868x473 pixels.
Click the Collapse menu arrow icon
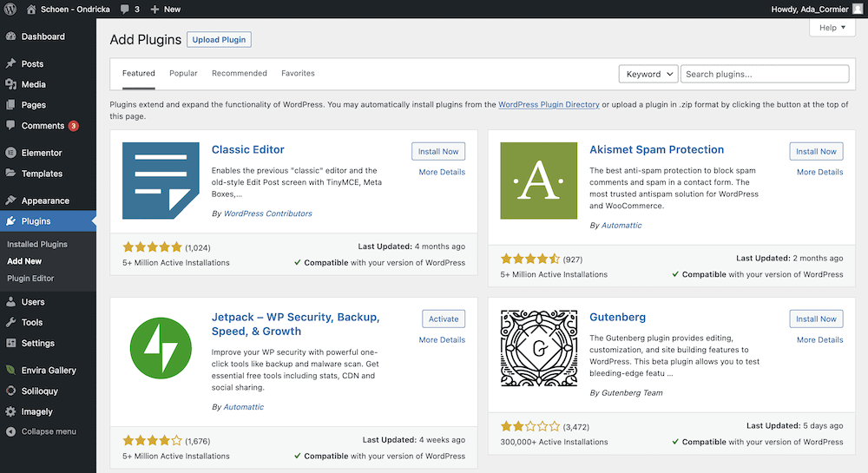(10, 431)
